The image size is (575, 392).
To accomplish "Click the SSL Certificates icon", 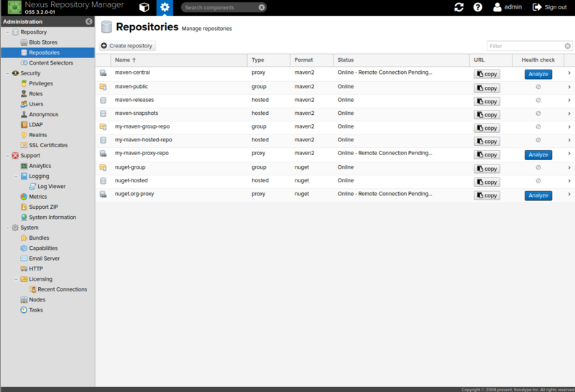I will (x=24, y=145).
